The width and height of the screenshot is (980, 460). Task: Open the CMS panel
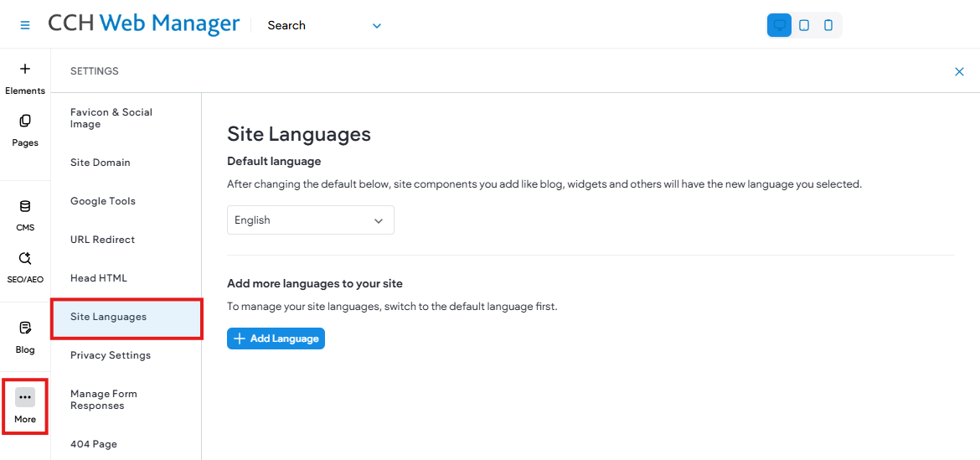[x=25, y=215]
